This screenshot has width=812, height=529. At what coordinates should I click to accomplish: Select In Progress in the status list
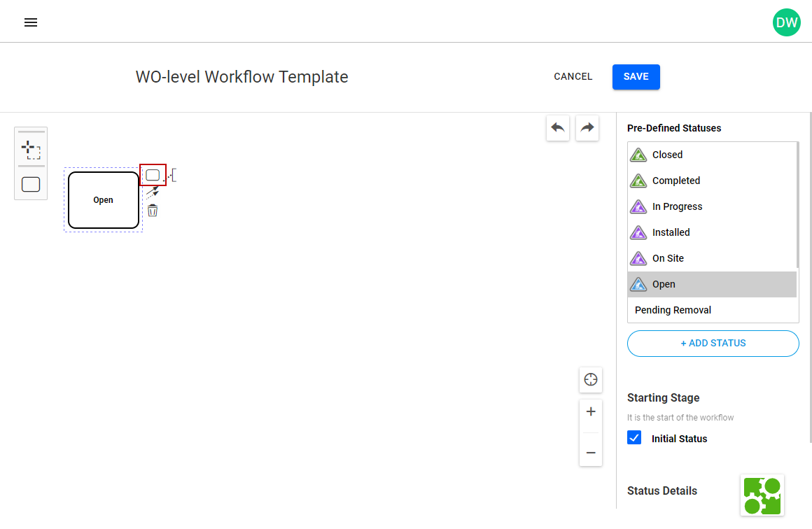[x=712, y=206]
